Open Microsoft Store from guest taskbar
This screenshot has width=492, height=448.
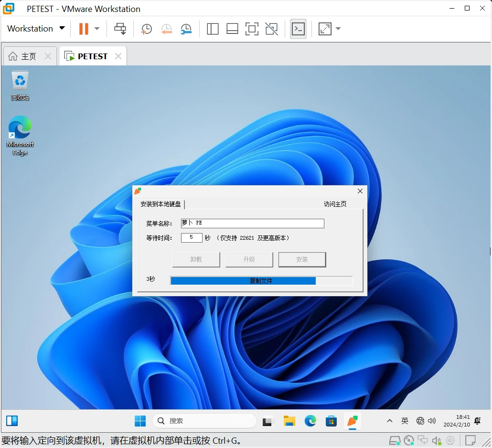click(331, 421)
